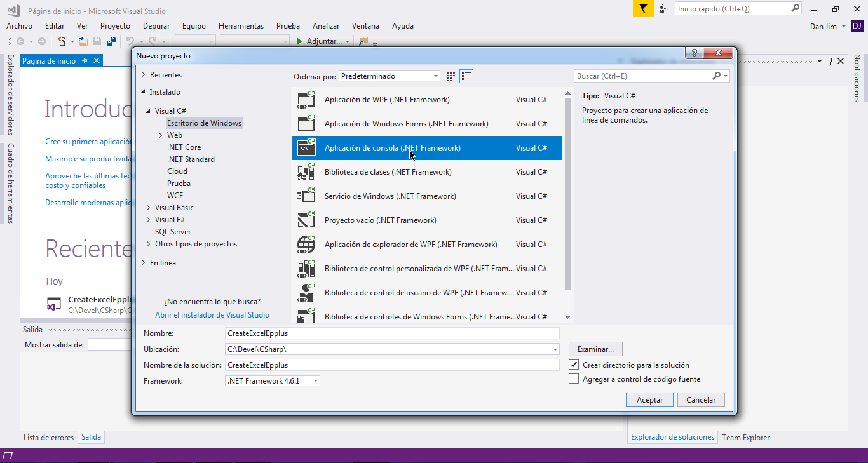
Task: Click the Examinar... button
Action: pos(595,349)
